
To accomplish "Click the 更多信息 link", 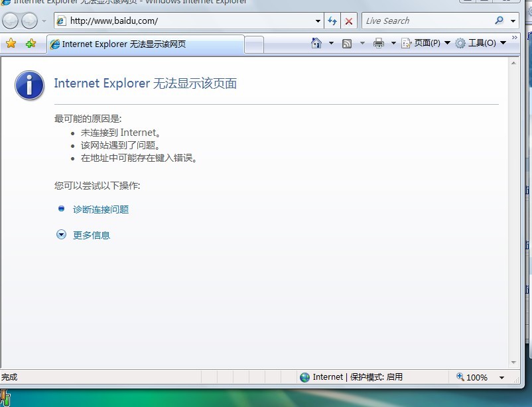I will click(x=92, y=235).
